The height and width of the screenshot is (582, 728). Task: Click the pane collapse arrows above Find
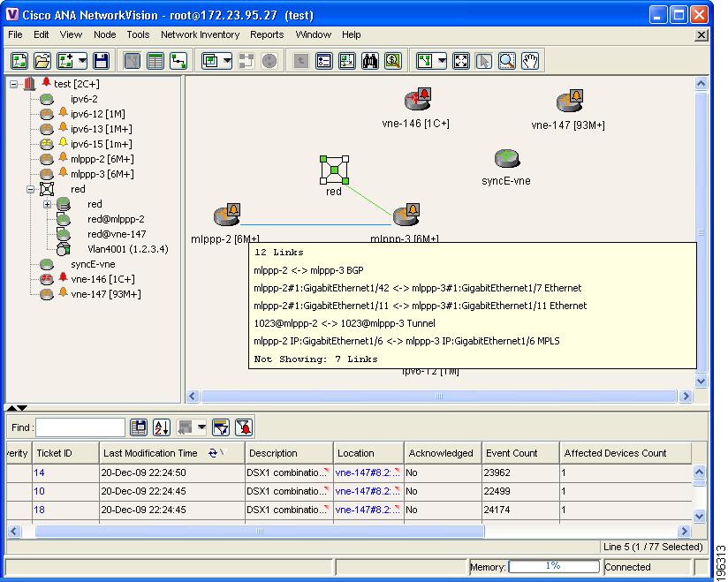pos(17,408)
